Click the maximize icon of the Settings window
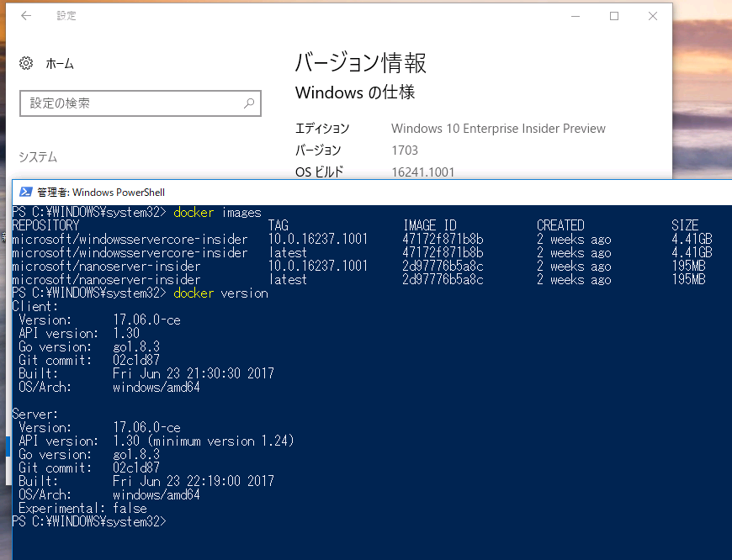 pos(613,15)
